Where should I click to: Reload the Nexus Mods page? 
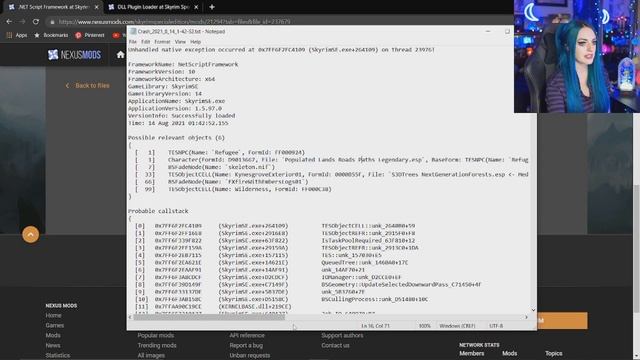pos(36,21)
